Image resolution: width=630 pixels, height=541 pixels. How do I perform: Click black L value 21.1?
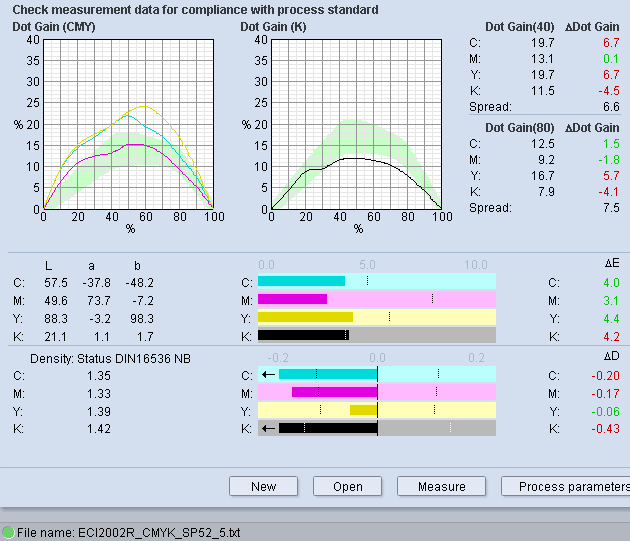pyautogui.click(x=55, y=336)
